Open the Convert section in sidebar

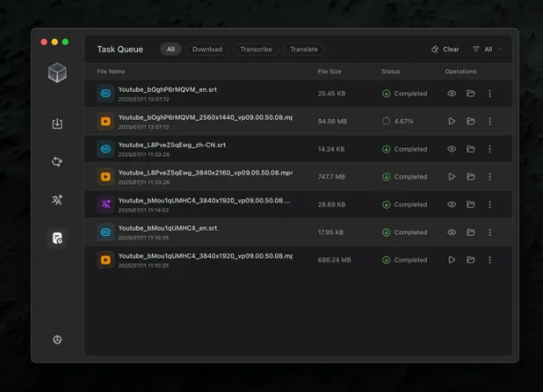point(57,162)
